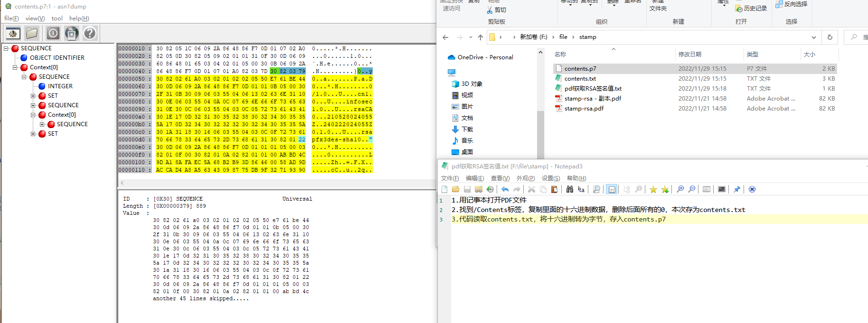Open asn1dump help(H) menu
868x323 pixels.
click(x=79, y=18)
